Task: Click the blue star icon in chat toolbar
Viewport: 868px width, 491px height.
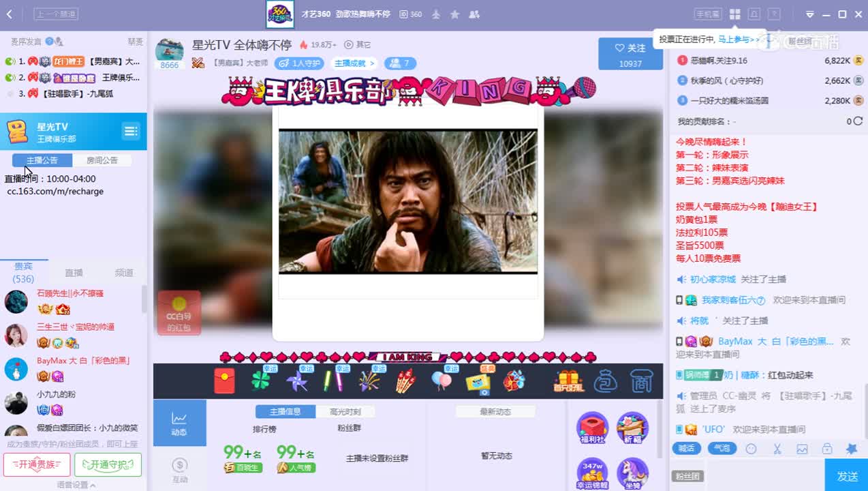Action: [x=852, y=449]
